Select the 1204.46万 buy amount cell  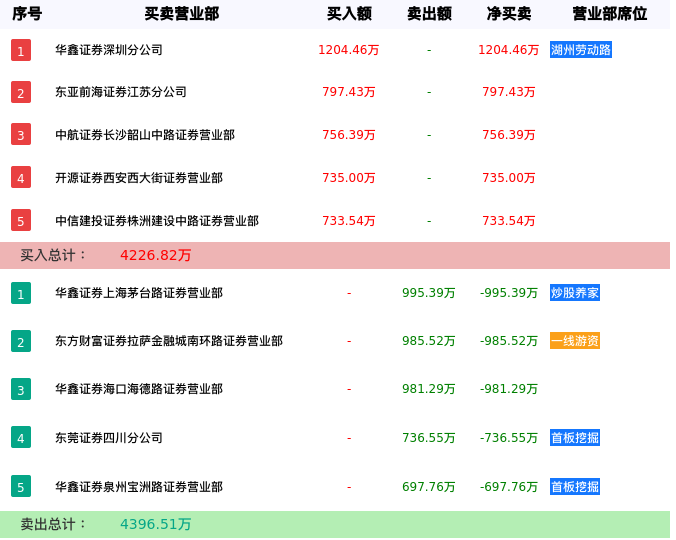pyautogui.click(x=348, y=50)
